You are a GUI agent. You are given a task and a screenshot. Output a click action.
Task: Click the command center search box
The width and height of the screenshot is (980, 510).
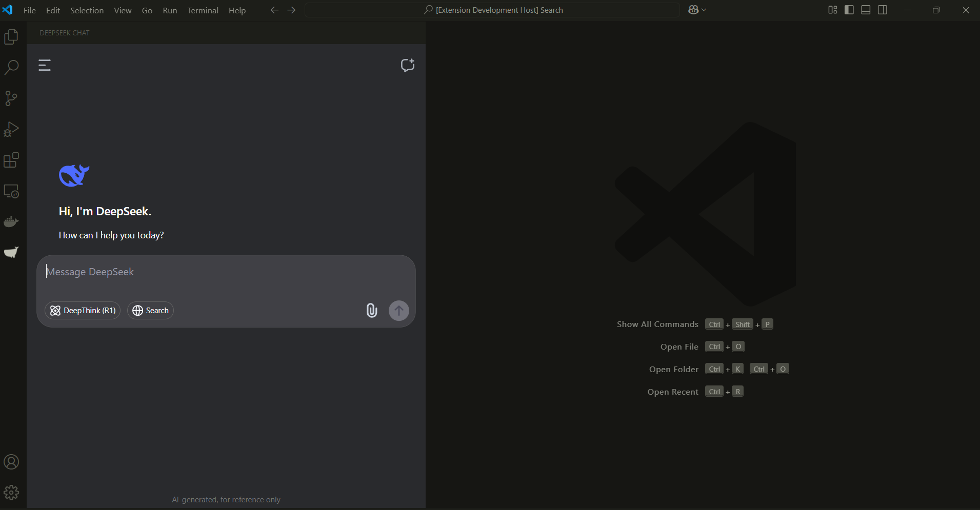[x=492, y=10]
